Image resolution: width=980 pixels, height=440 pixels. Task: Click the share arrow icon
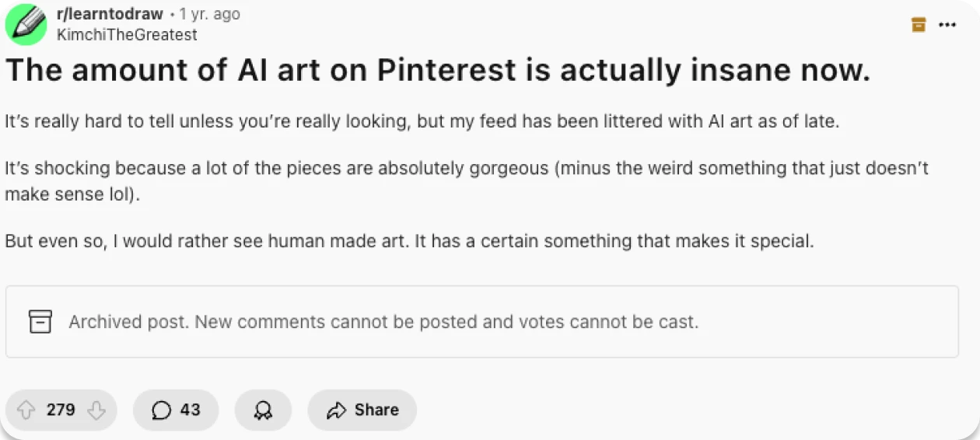pyautogui.click(x=337, y=410)
